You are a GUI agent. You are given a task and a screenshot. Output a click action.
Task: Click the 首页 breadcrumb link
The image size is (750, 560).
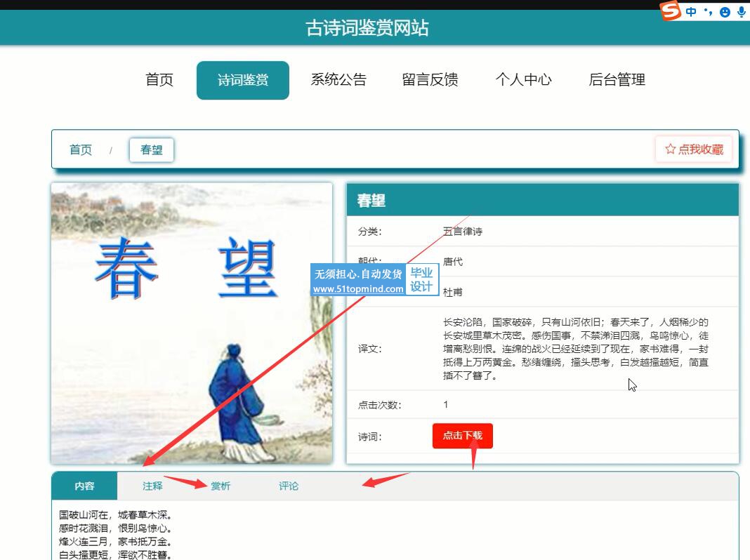[x=80, y=150]
